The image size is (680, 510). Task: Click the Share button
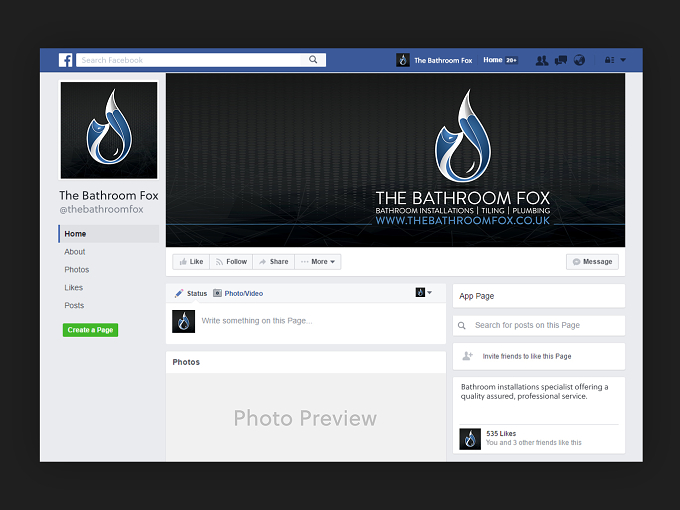click(274, 262)
